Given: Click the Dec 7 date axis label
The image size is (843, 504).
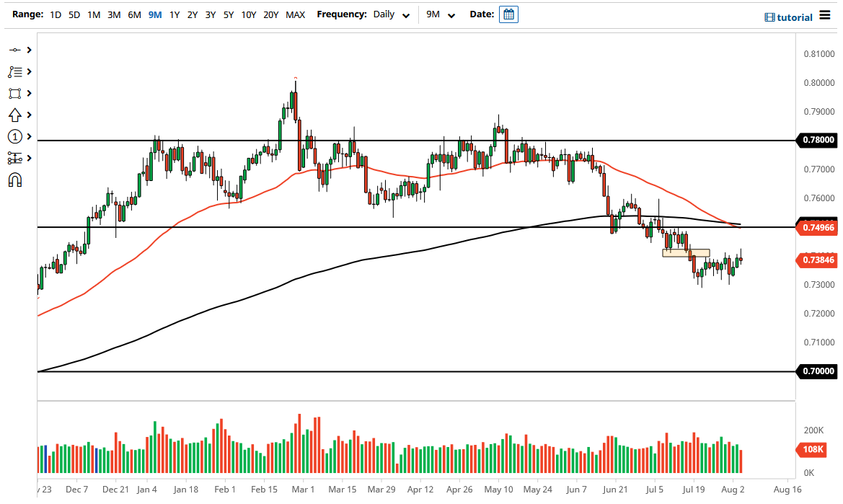Looking at the screenshot, I should [x=77, y=490].
